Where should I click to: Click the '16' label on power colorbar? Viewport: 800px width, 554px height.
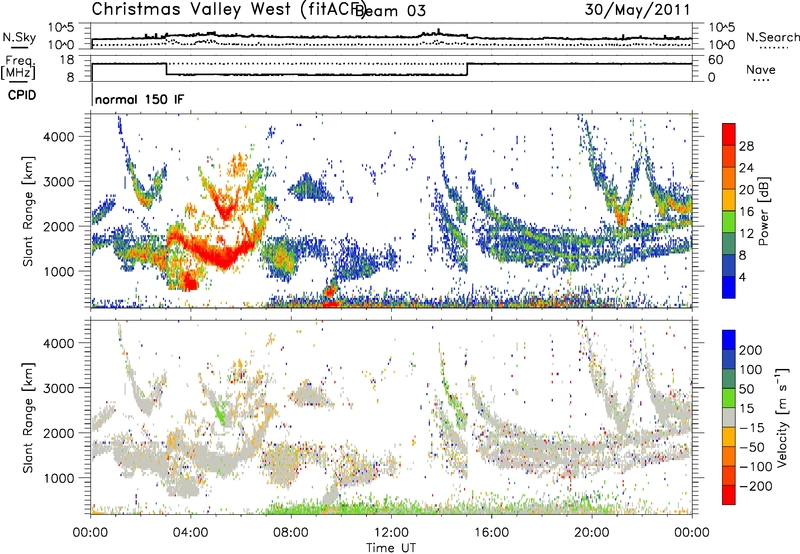(x=746, y=212)
